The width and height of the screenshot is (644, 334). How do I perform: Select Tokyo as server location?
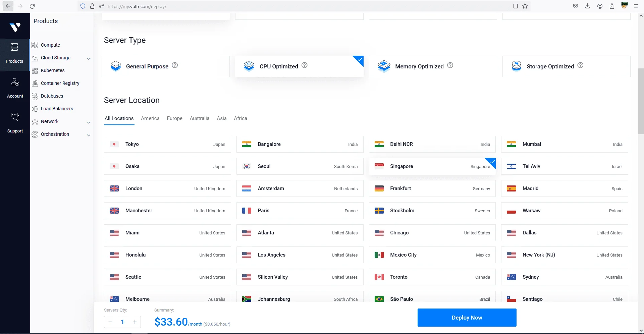pyautogui.click(x=167, y=144)
